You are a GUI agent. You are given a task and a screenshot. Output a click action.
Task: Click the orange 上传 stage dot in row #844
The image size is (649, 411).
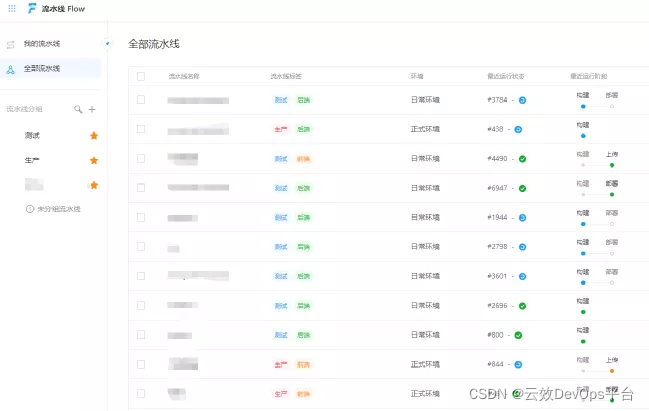pos(612,371)
